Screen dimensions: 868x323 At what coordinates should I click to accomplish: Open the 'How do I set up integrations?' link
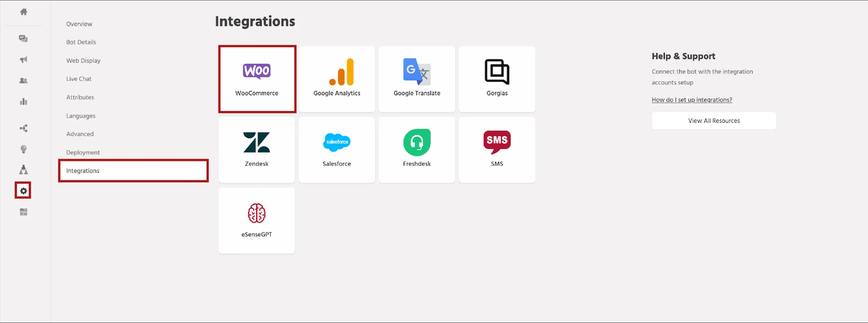pos(692,100)
